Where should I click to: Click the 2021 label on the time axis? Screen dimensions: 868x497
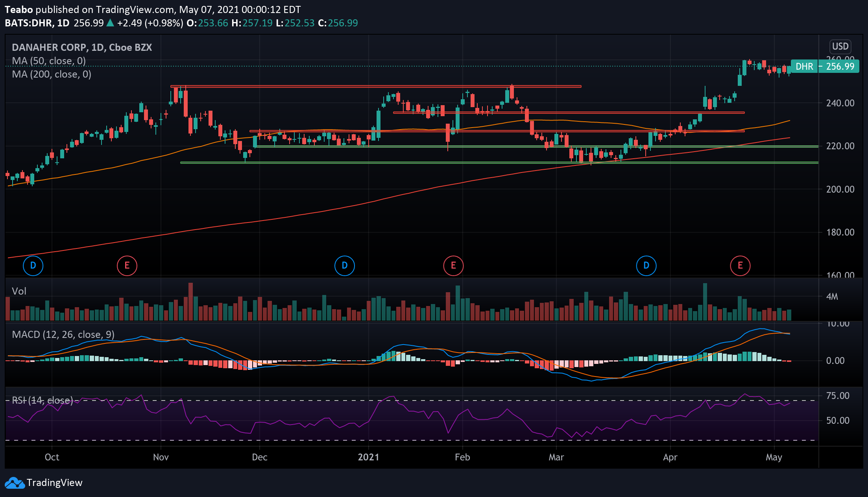[368, 457]
